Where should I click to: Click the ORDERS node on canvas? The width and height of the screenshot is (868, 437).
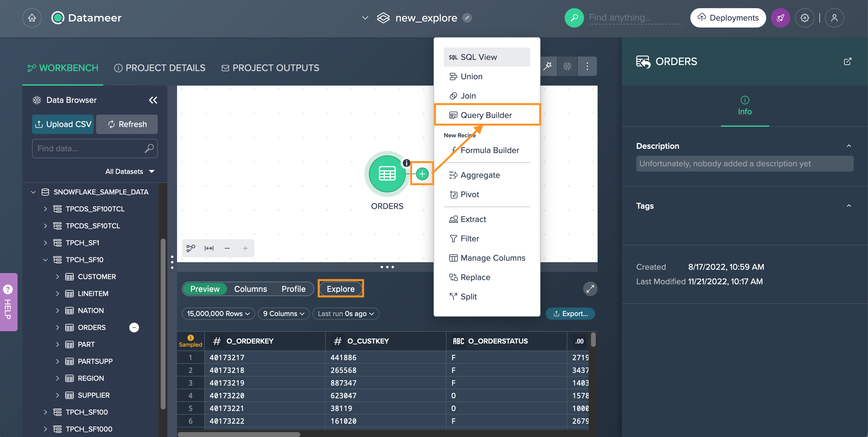click(x=387, y=174)
